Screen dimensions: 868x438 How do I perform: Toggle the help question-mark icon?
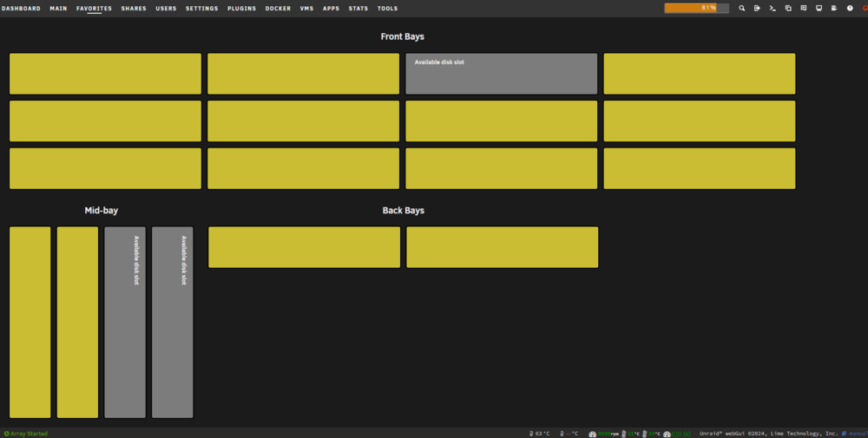(850, 9)
